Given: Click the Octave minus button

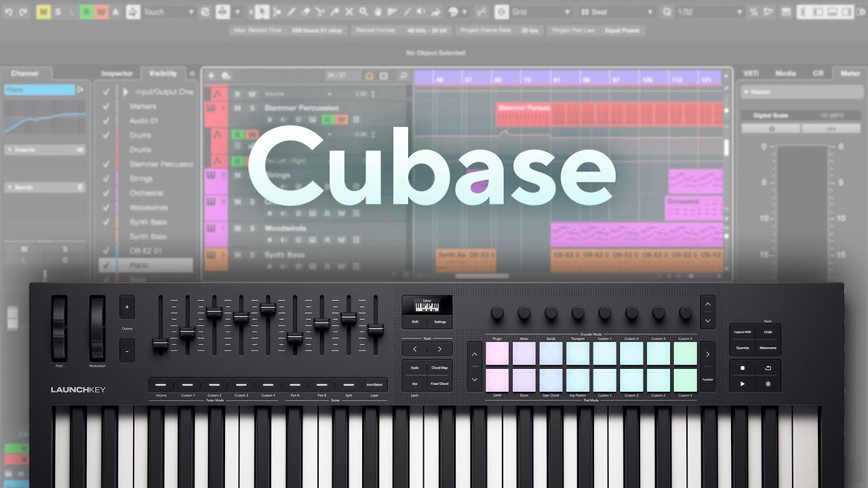Looking at the screenshot, I should [127, 350].
